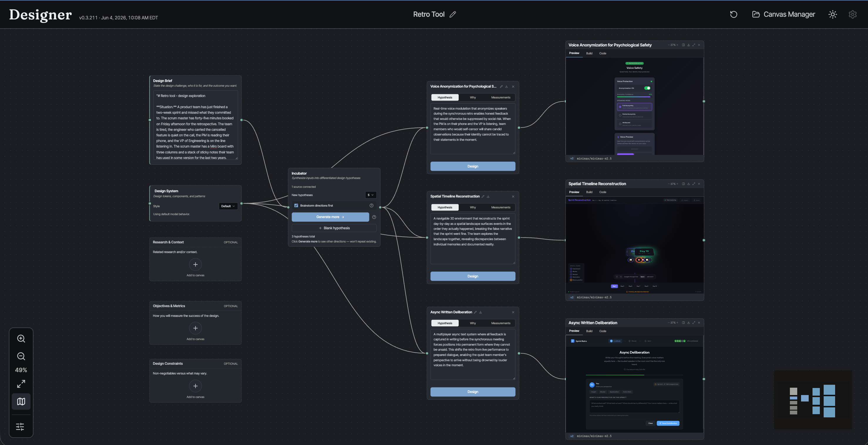The image size is (868, 445).
Task: Toggle side panel icon in Voice Anonymization preview
Action: pos(683,45)
